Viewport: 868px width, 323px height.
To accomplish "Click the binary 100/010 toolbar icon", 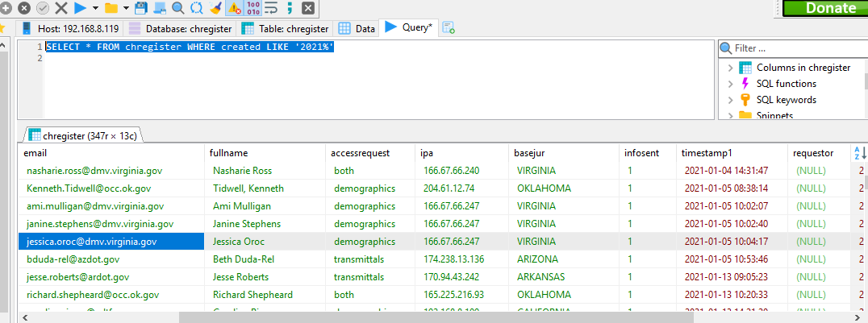I will [252, 8].
